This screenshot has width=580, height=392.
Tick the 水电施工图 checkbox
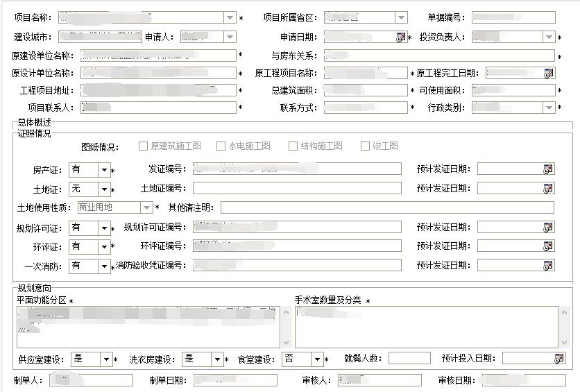click(222, 146)
